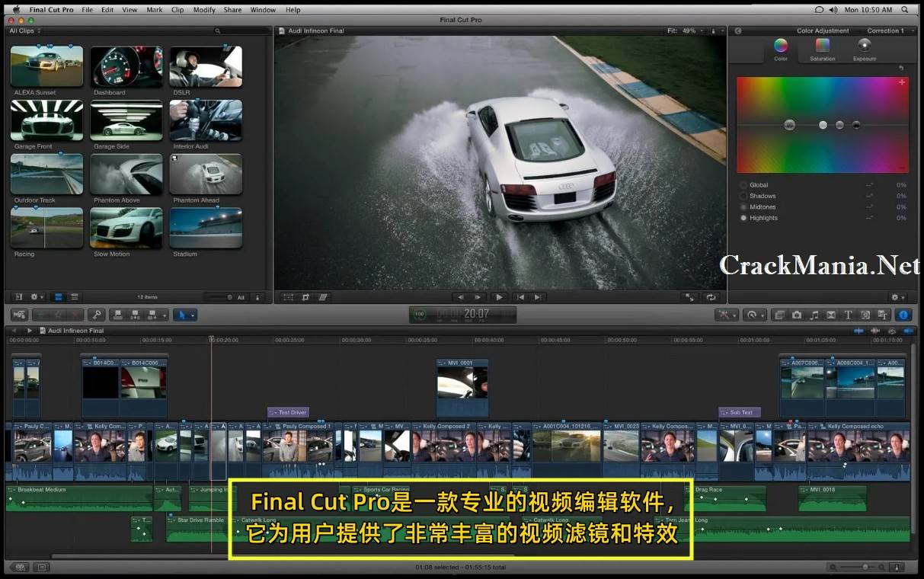Screen dimensions: 924x579
Task: Open the viewer Fit zoom dropdown
Action: (x=684, y=31)
